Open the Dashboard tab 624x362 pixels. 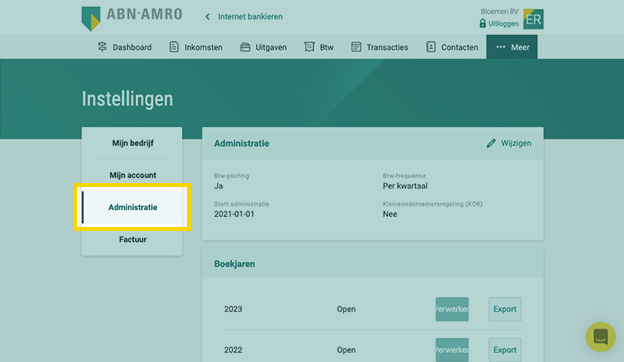(x=125, y=47)
